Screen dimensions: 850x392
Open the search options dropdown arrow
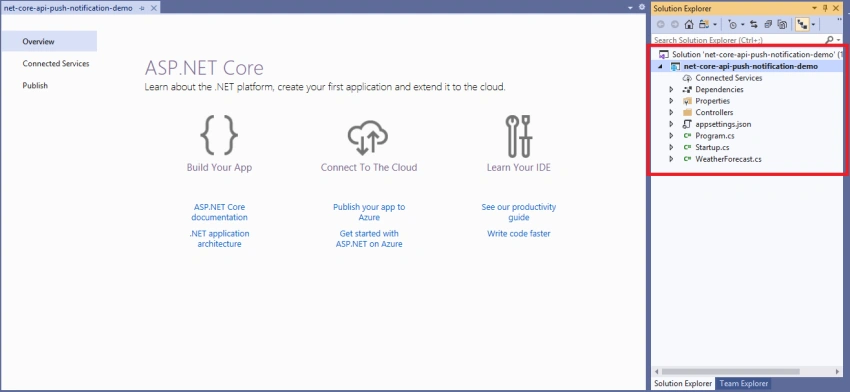[x=839, y=41]
